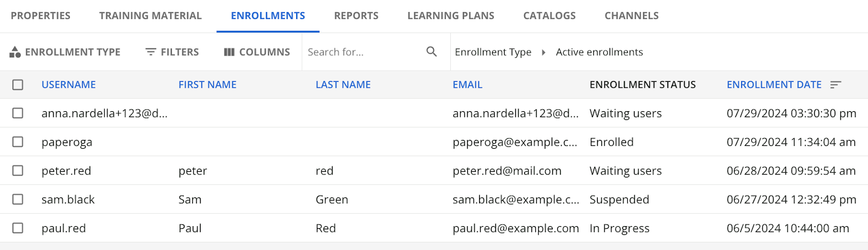Click the Last Name column header
Screen dimensions: 868x250
343,85
